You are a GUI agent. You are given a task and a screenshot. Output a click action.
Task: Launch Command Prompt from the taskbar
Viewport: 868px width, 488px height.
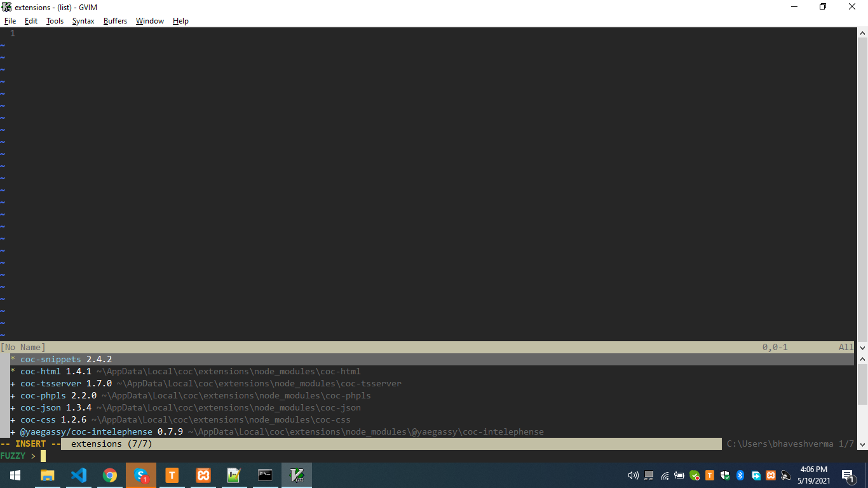265,475
